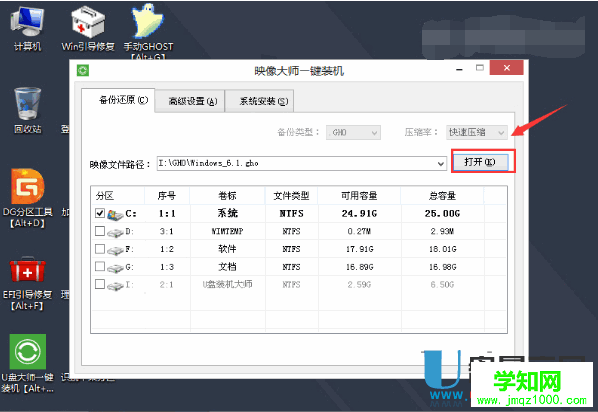
Task: Select the 文档 volume label cell
Action: pyautogui.click(x=227, y=267)
